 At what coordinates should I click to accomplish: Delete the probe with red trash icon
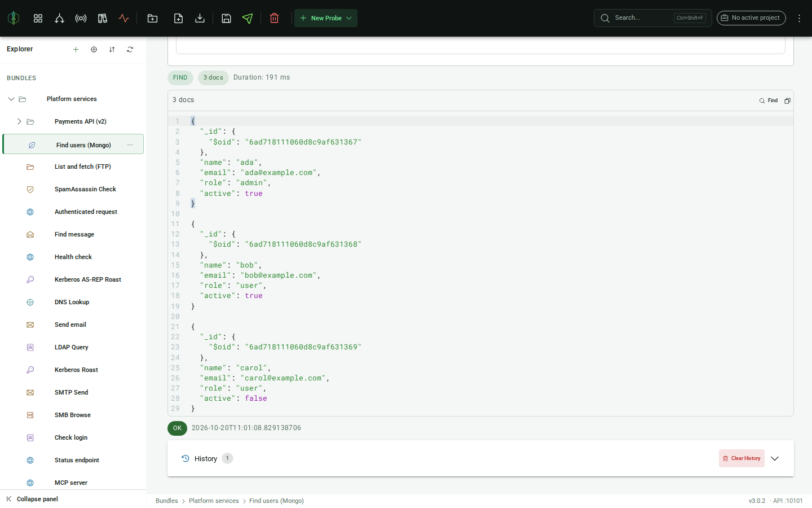[x=274, y=18]
